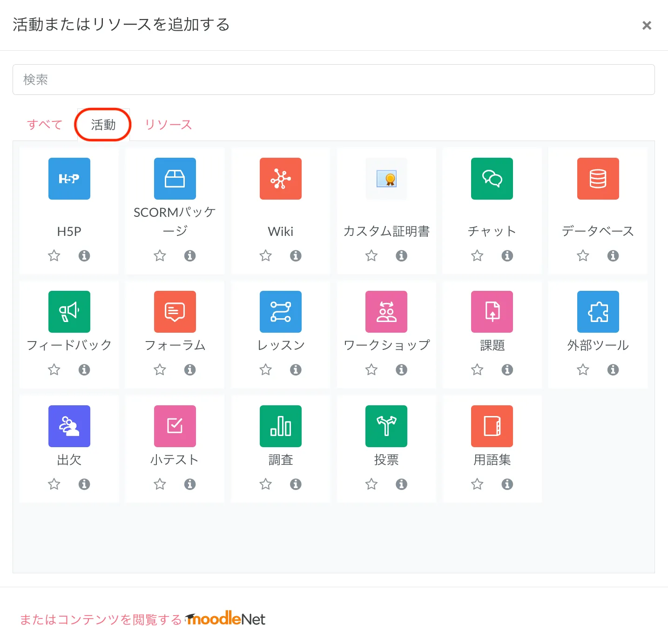The height and width of the screenshot is (644, 668).
Task: Toggle favorite star for レッスン
Action: (x=266, y=370)
